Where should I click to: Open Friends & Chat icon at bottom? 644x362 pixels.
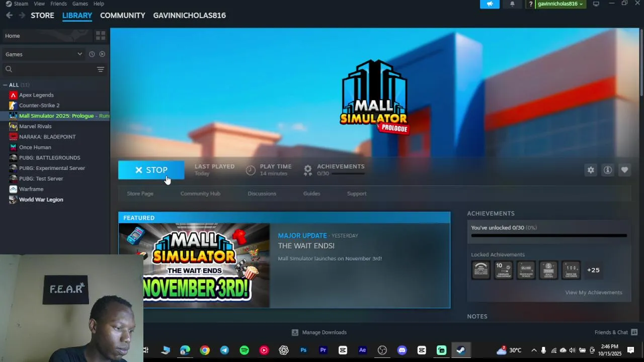pos(634,332)
